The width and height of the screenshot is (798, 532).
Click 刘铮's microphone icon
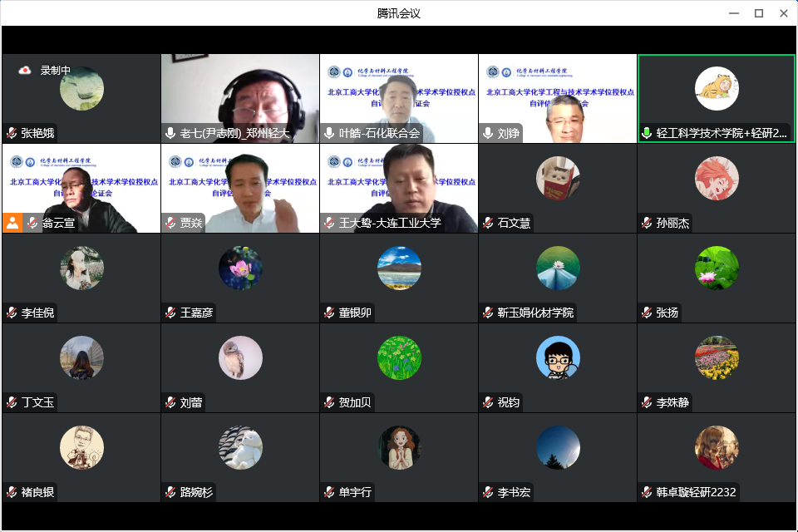click(488, 131)
